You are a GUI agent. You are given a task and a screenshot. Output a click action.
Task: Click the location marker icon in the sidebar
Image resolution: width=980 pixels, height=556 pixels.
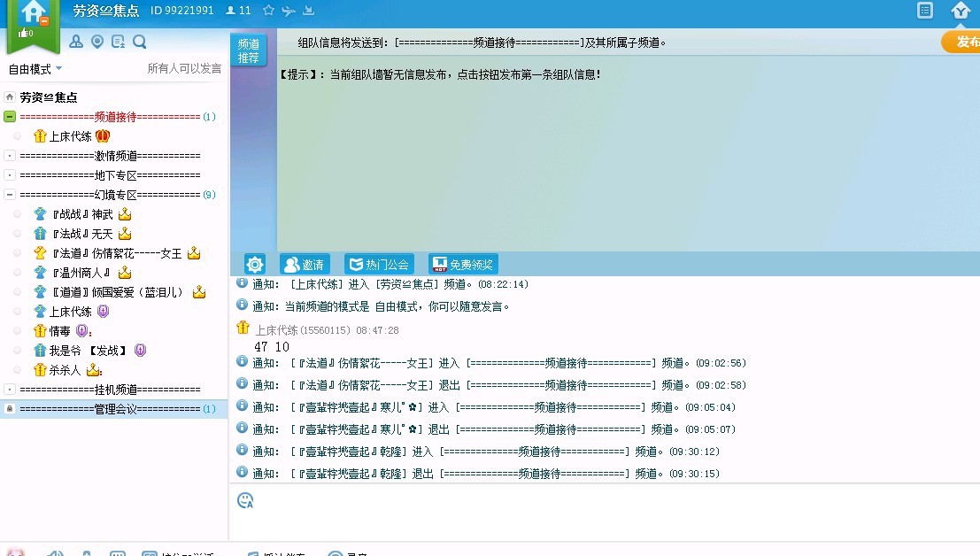coord(97,42)
